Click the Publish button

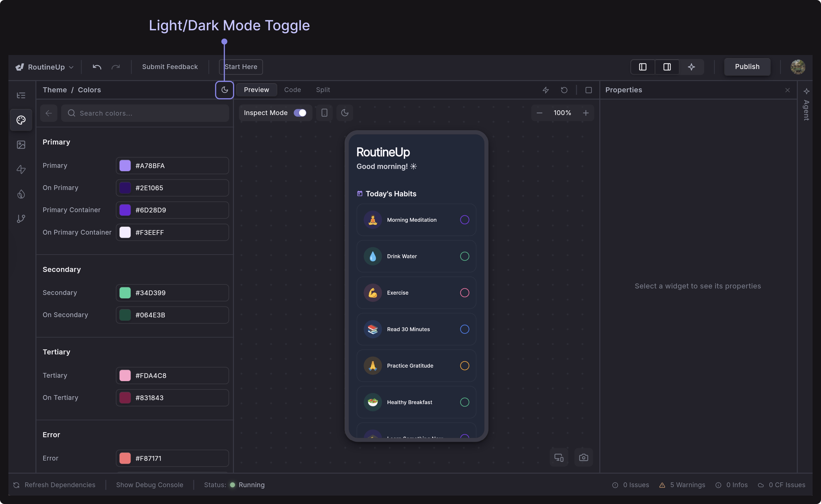pyautogui.click(x=747, y=67)
